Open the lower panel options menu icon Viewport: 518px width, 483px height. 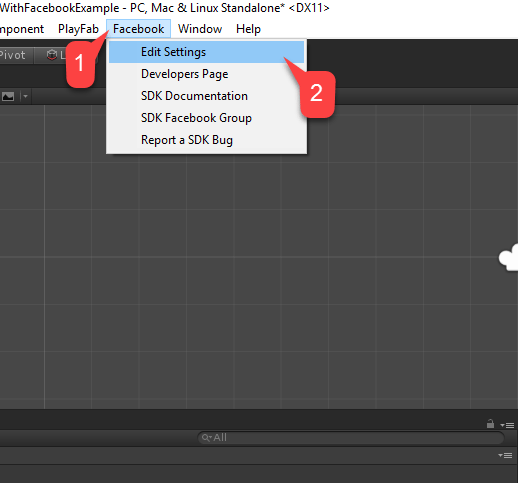[x=505, y=455]
